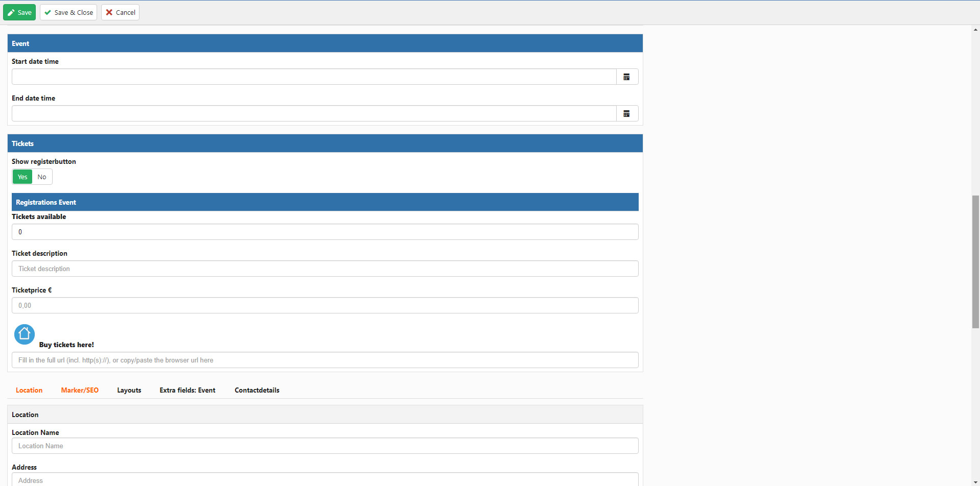This screenshot has width=980, height=486.
Task: Click the Ticketprice € field
Action: click(325, 306)
